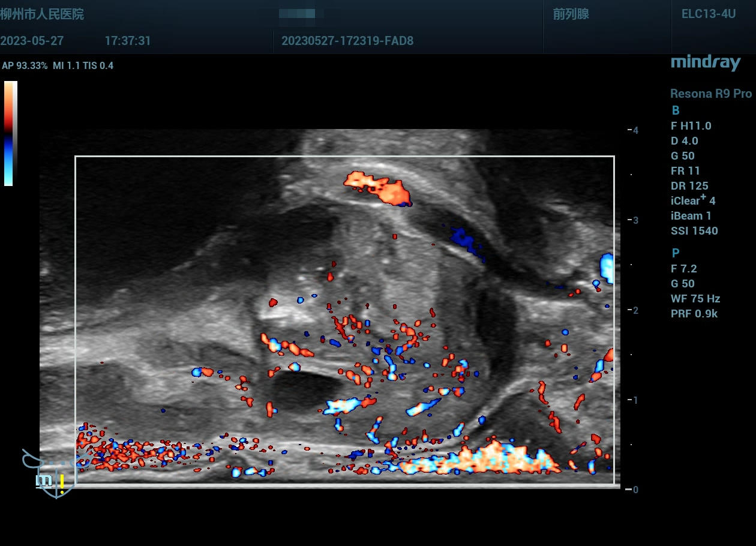Select the 前列腺 exam preset label

(x=571, y=14)
